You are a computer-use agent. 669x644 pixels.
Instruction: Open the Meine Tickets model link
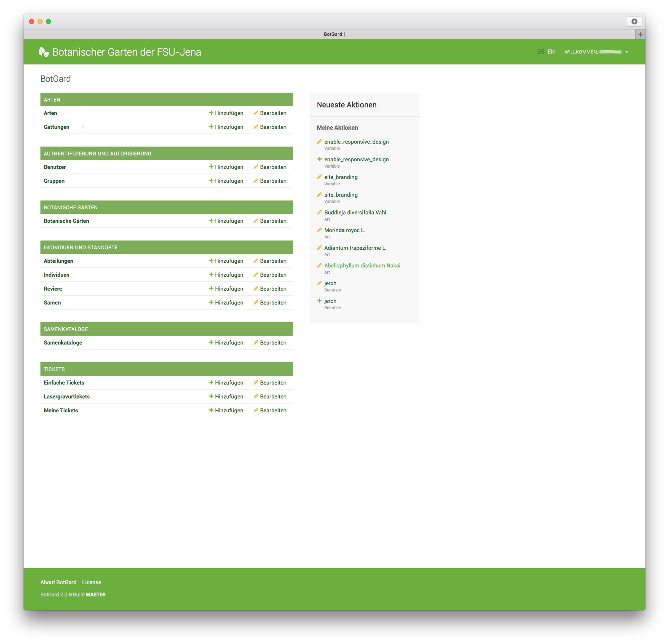[61, 410]
